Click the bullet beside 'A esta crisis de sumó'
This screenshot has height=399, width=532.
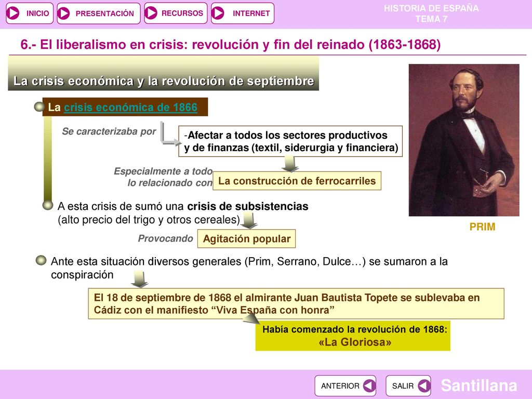click(47, 205)
